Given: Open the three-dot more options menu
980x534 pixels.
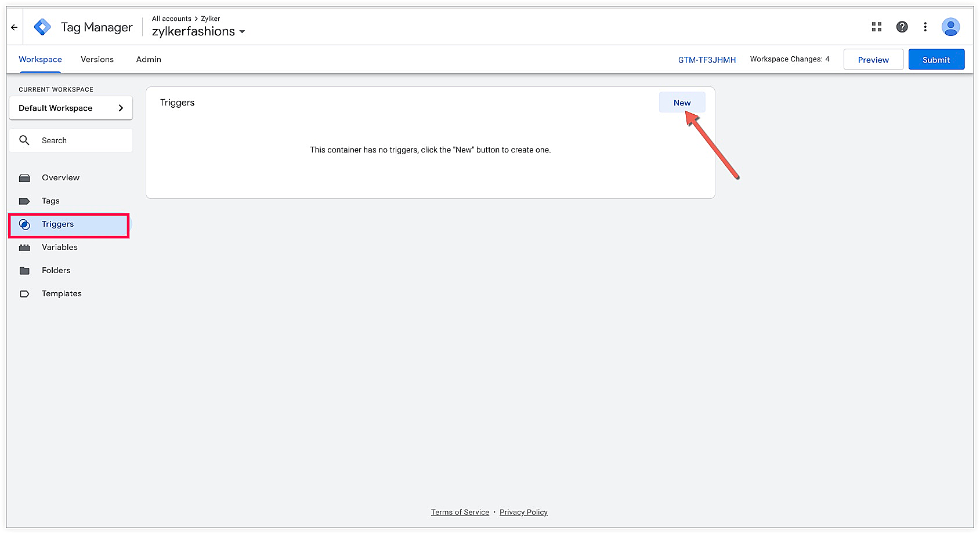Looking at the screenshot, I should [x=925, y=27].
